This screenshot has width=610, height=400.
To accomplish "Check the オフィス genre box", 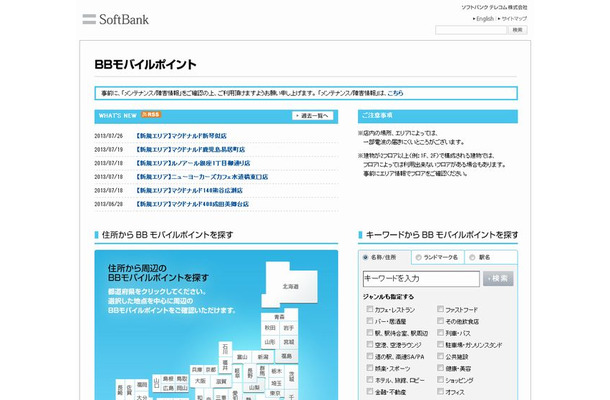I will 440,391.
